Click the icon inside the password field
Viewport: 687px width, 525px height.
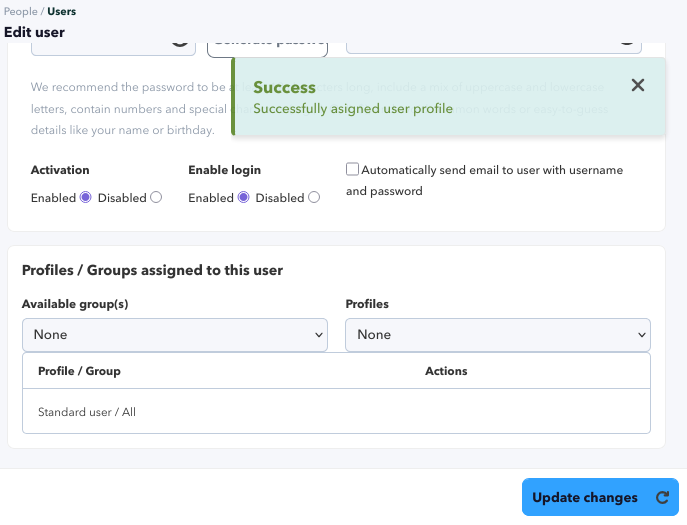(x=180, y=43)
